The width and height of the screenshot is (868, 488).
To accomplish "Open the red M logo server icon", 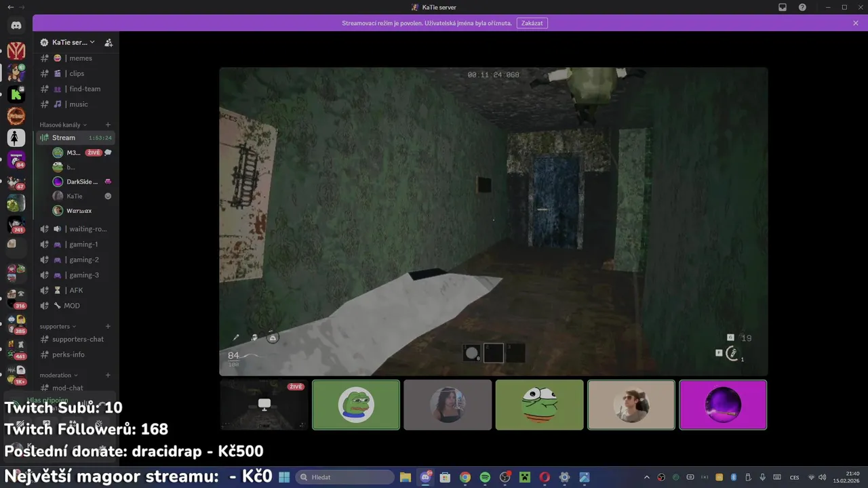I will [x=16, y=51].
